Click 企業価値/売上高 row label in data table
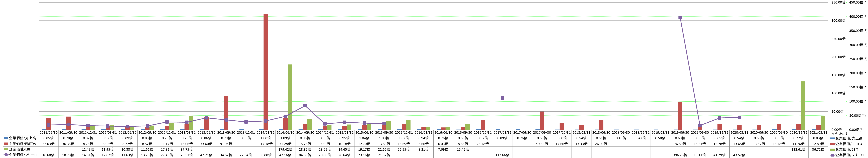This screenshot has height=158, width=868. click(23, 138)
